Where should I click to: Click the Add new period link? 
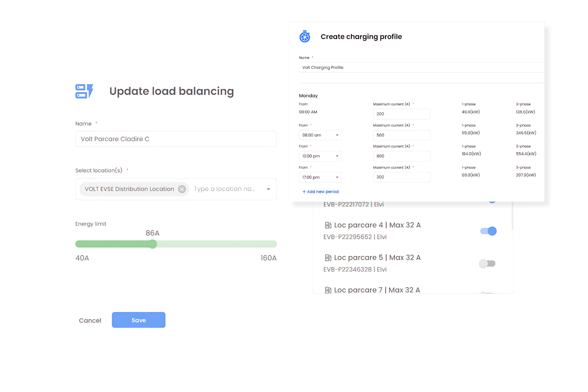click(x=321, y=192)
